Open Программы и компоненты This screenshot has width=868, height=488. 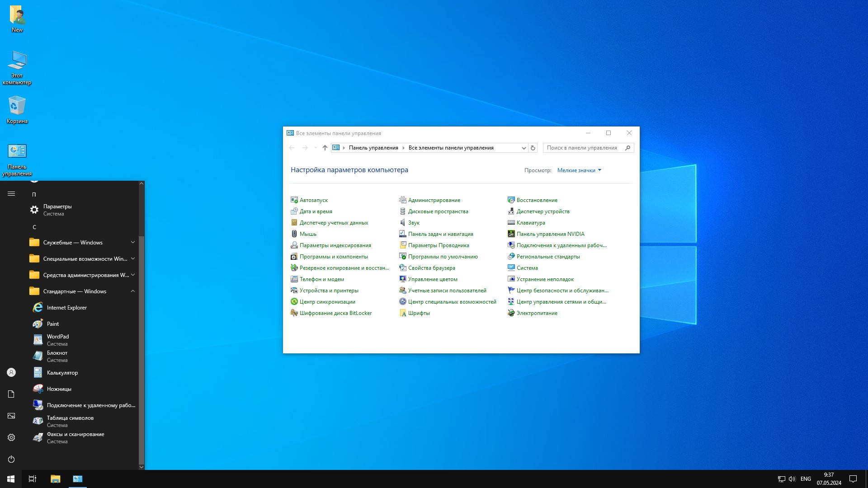pos(333,257)
